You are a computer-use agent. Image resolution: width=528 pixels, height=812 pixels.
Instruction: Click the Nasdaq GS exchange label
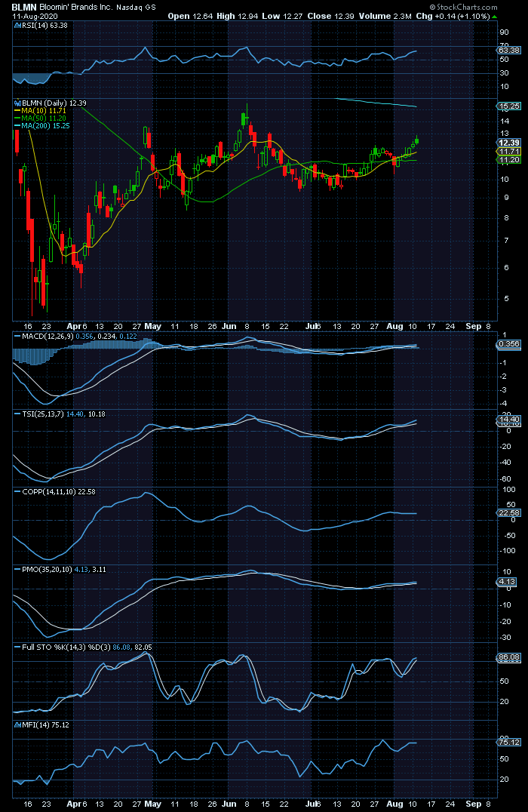point(136,8)
